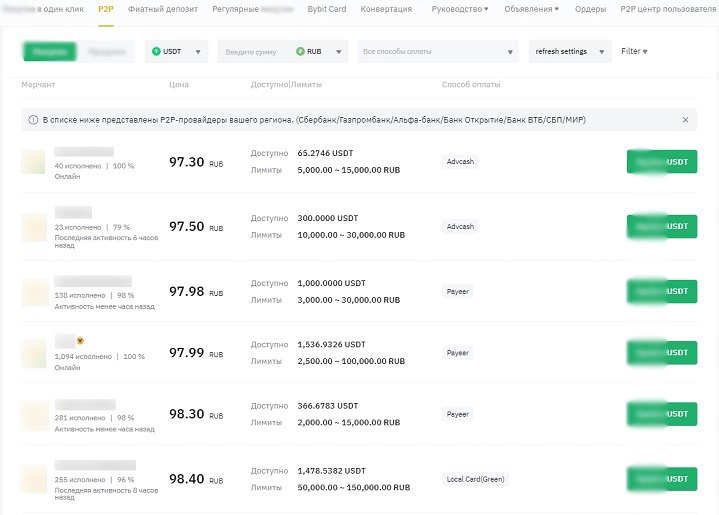Click the RUB currency icon in amount field

[300, 51]
